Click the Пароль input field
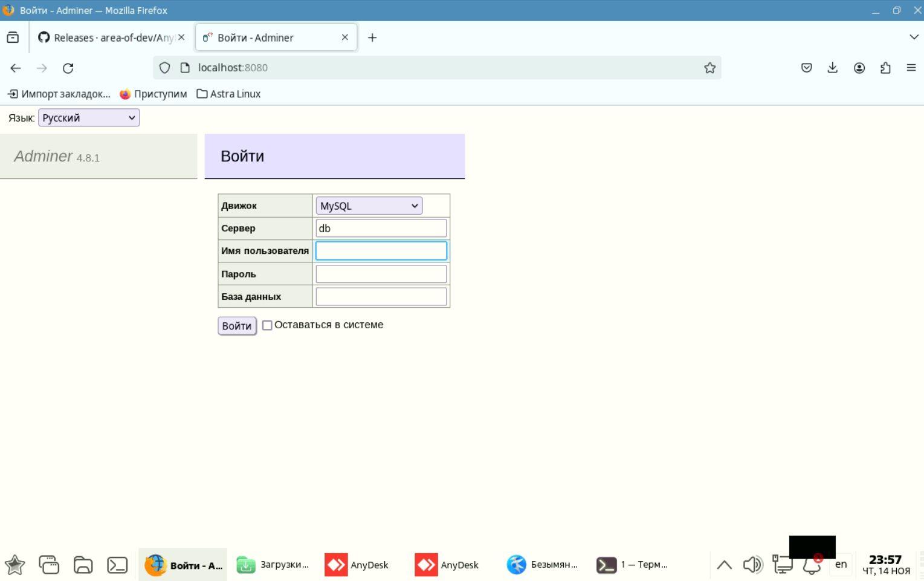 coord(381,274)
